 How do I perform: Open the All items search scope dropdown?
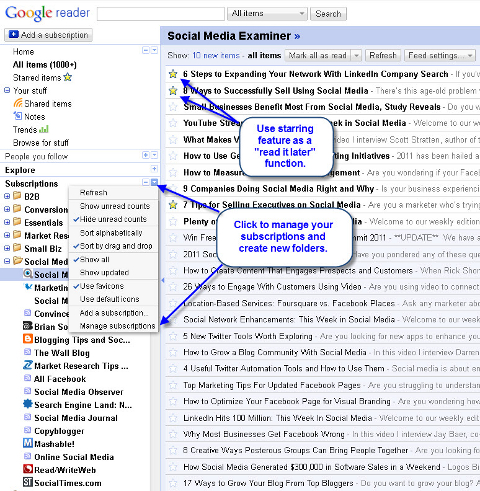[x=267, y=14]
